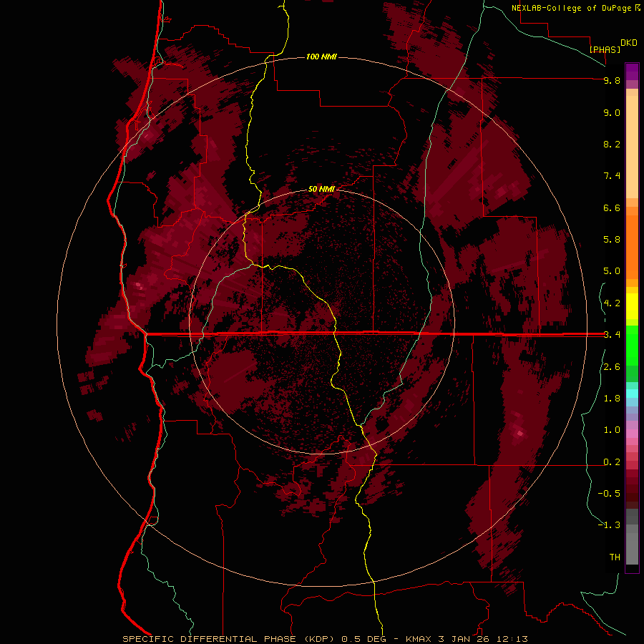Click the 5.0 legend value
Image resolution: width=644 pixels, height=644 pixels.
click(612, 271)
